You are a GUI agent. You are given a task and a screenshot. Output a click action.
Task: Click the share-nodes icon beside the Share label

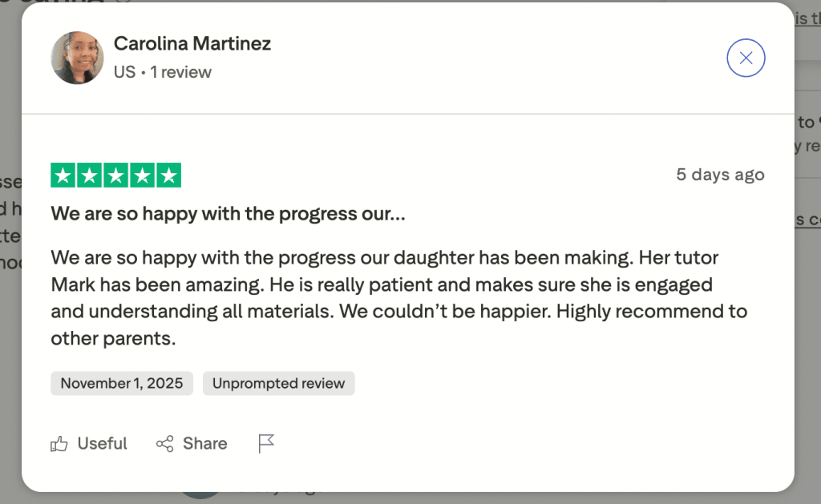(x=166, y=443)
